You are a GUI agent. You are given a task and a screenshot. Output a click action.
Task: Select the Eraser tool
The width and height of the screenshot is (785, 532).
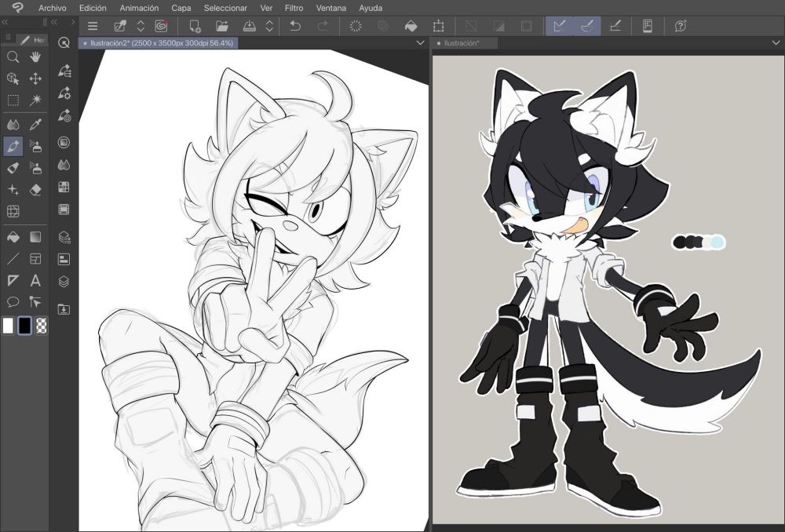tap(35, 190)
